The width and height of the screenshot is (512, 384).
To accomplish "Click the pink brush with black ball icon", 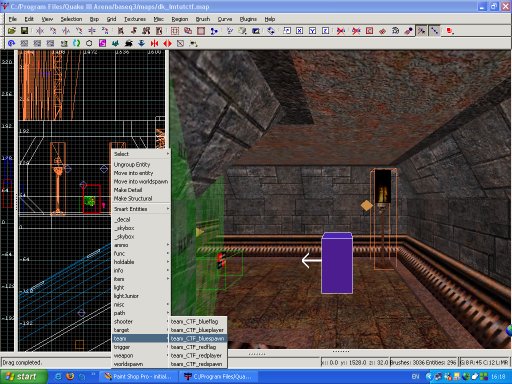I will coord(408,31).
